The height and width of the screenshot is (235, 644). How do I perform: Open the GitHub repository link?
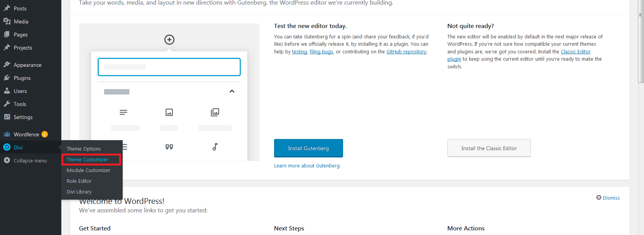click(406, 52)
